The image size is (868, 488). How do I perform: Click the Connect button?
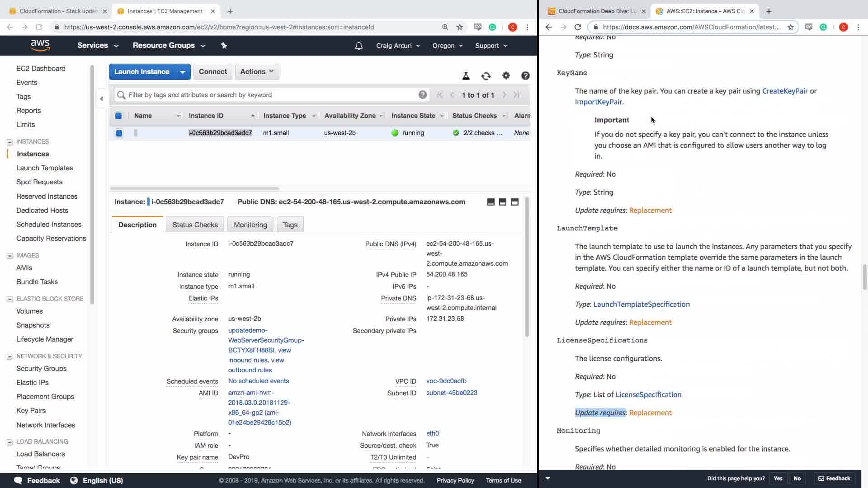pos(212,72)
